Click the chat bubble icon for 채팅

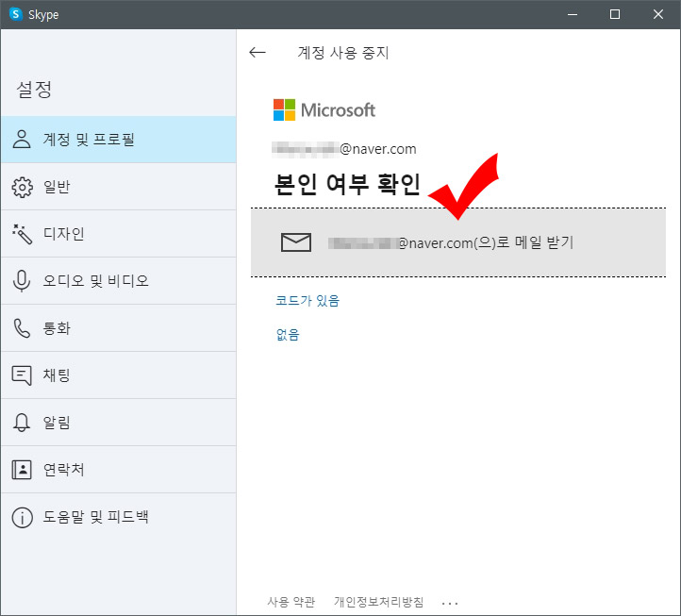(x=22, y=375)
